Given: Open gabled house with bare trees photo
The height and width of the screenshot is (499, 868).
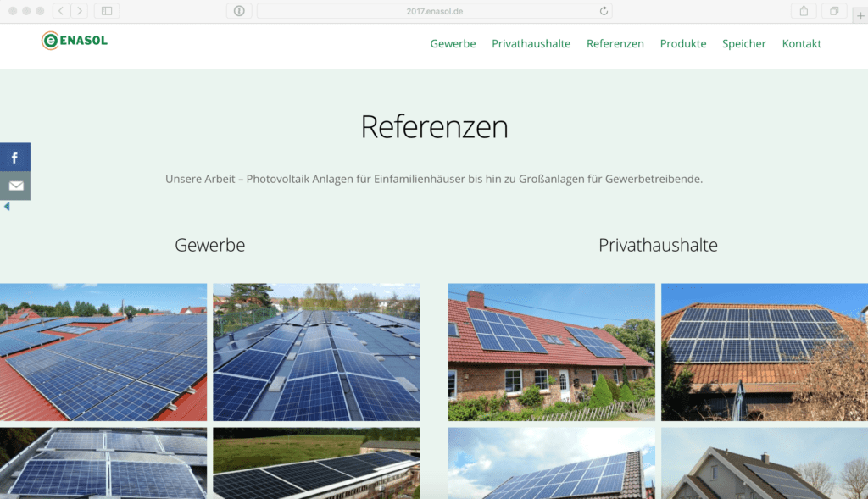Looking at the screenshot, I should click(x=765, y=463).
